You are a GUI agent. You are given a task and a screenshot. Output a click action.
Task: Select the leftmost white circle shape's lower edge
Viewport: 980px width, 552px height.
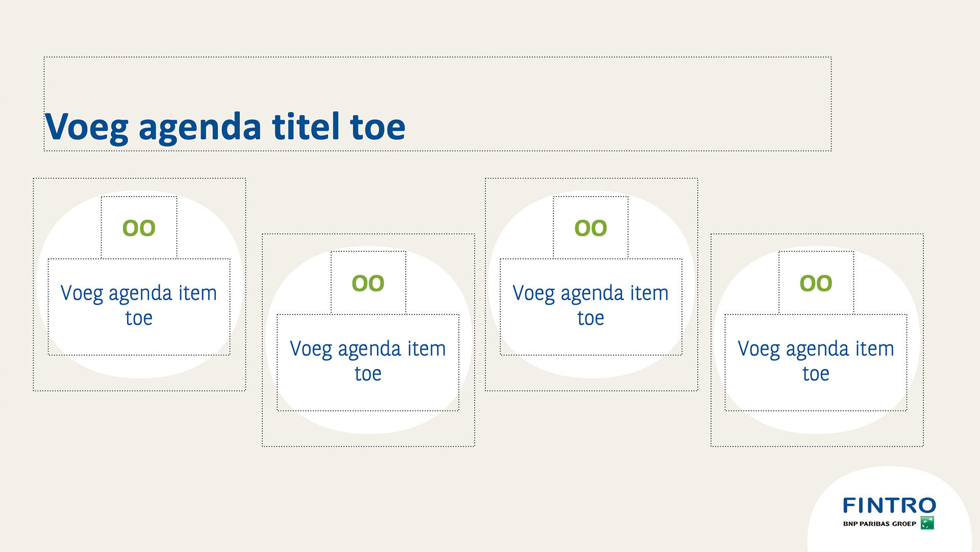pos(139,368)
